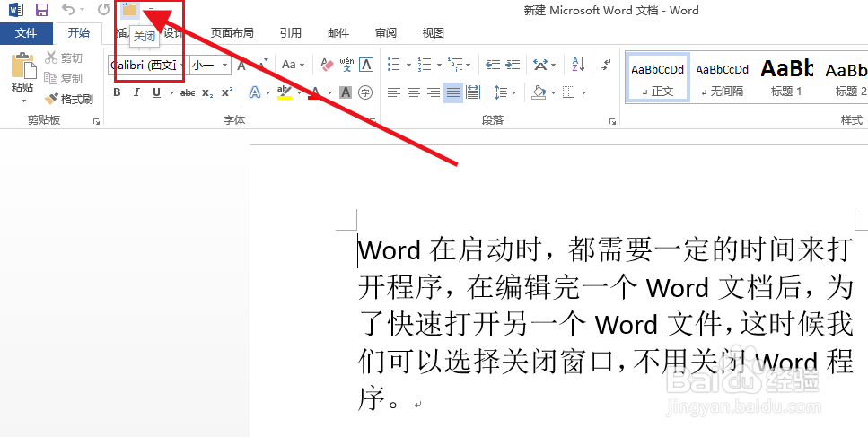Save the document from the quick access toolbar

coord(41,9)
